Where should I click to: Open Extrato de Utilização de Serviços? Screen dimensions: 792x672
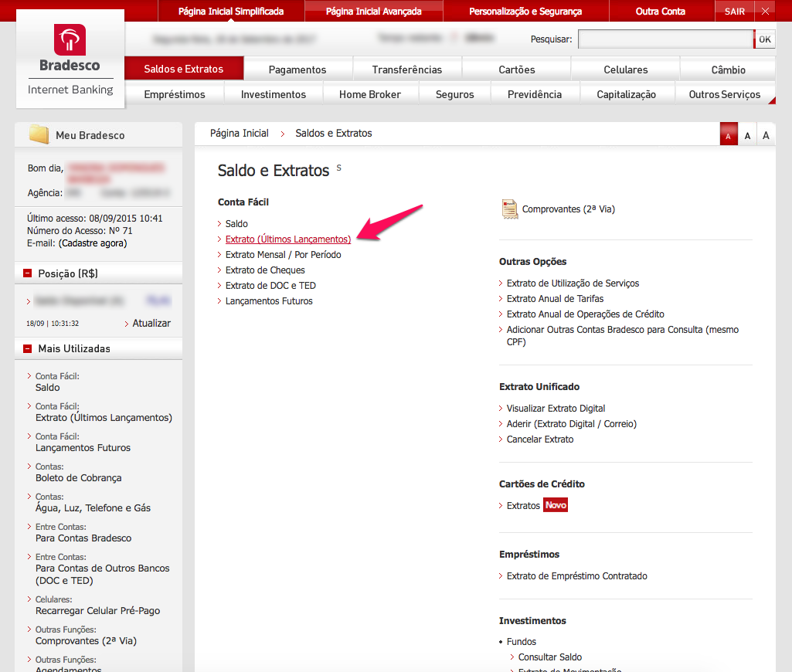coord(573,283)
